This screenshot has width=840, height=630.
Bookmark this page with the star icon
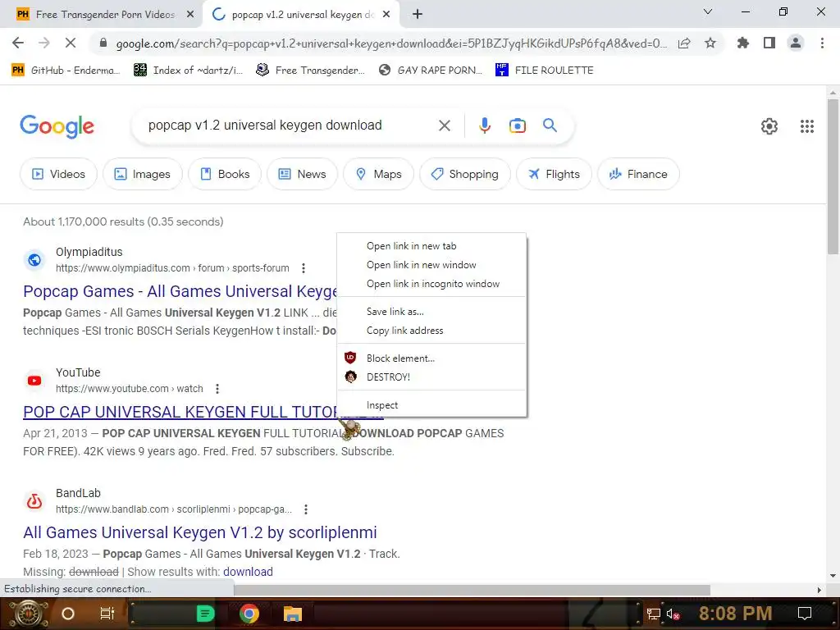point(710,43)
